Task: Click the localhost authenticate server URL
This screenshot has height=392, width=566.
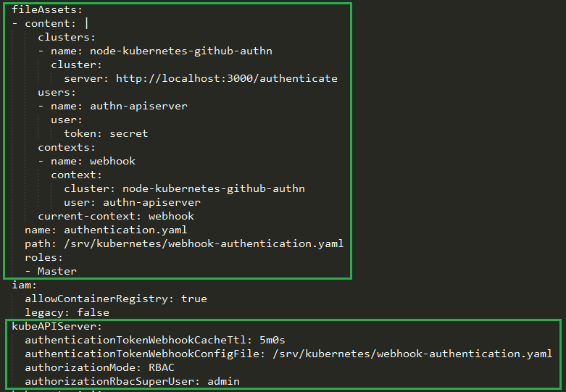Action: [226, 78]
